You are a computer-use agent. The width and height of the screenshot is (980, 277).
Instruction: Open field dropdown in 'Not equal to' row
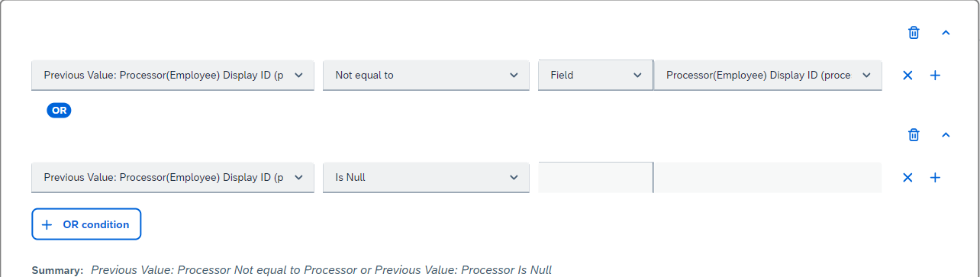click(x=172, y=76)
